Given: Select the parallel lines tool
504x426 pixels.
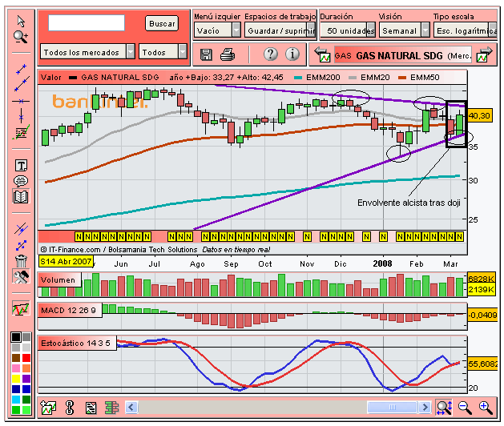Looking at the screenshot, I should (x=21, y=229).
